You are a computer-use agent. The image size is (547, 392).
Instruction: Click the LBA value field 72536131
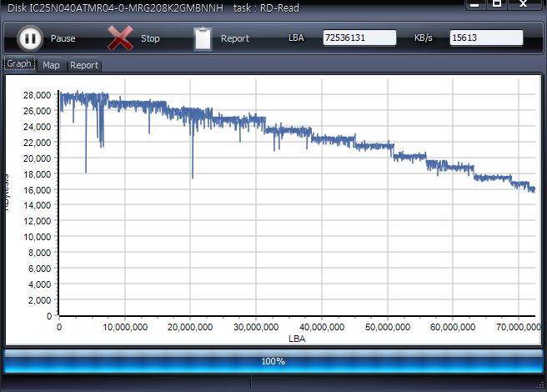pyautogui.click(x=359, y=38)
